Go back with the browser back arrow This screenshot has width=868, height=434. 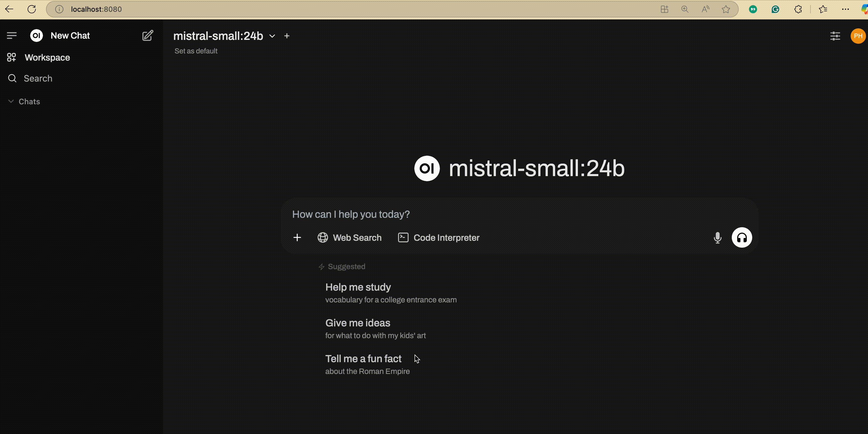9,9
